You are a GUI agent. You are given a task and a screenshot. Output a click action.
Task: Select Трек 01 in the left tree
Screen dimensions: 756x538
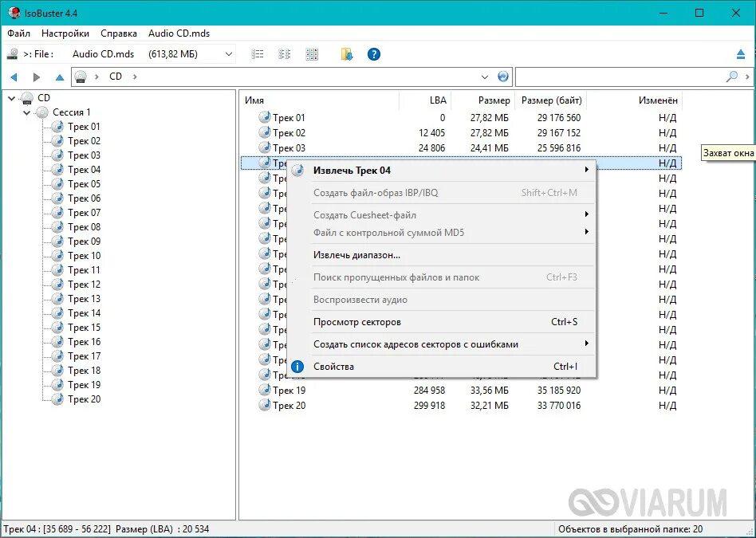pos(84,127)
